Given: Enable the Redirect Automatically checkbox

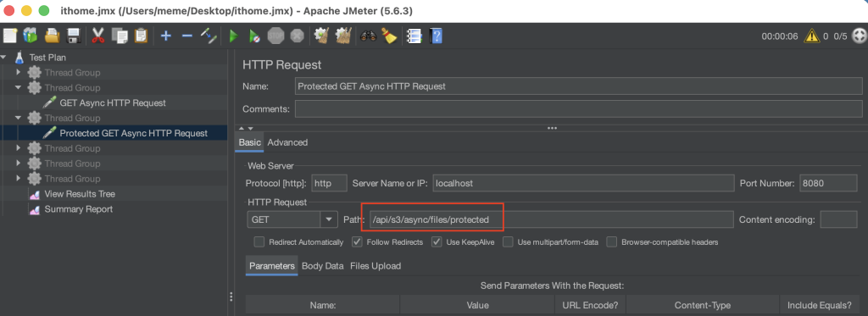Looking at the screenshot, I should pyautogui.click(x=259, y=241).
